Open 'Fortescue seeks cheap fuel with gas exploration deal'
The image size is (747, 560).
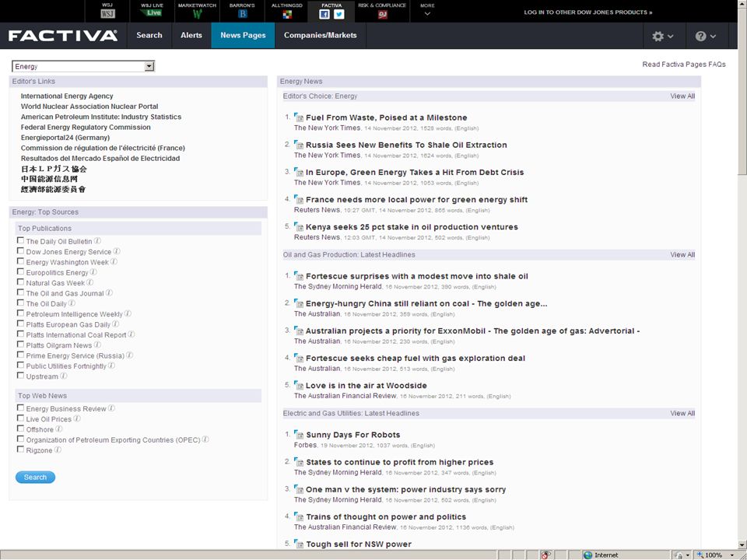click(x=416, y=358)
